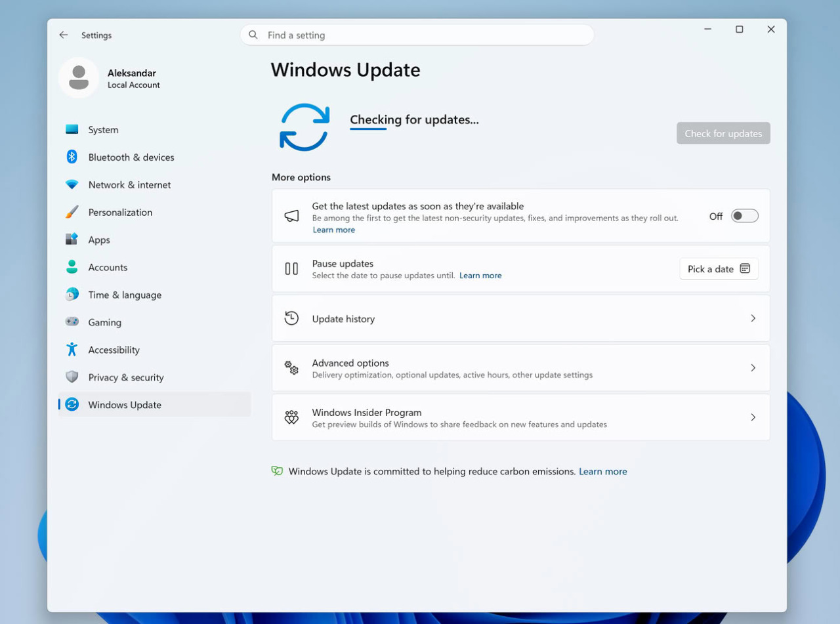Expand Windows Insider Program chevron

tap(753, 417)
